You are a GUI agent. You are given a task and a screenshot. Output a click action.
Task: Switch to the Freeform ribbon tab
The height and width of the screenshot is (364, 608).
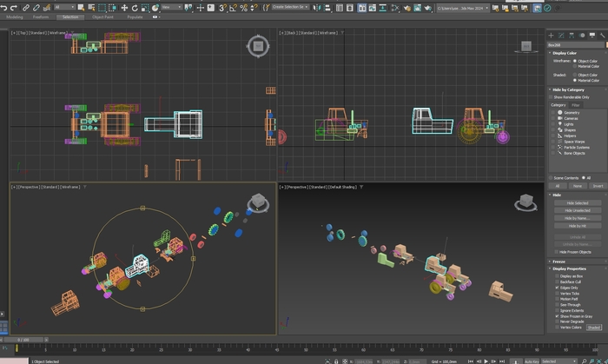[41, 17]
